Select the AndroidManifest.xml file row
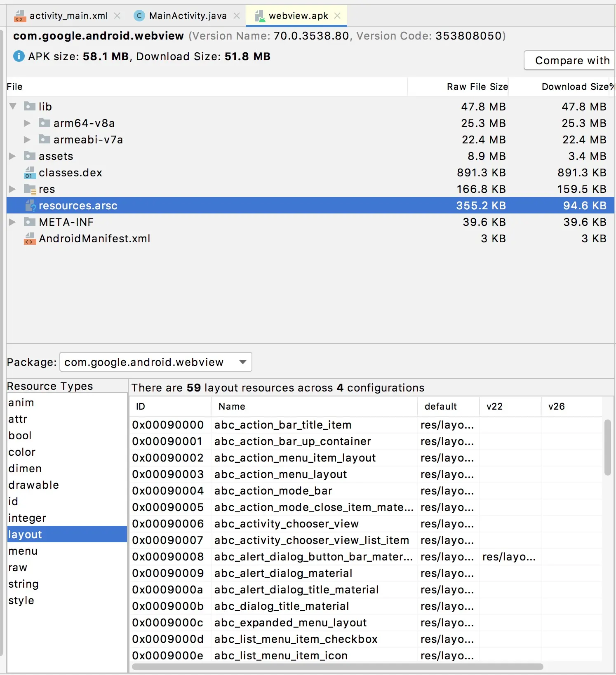Screen dimensions: 616x675 pyautogui.click(x=310, y=239)
